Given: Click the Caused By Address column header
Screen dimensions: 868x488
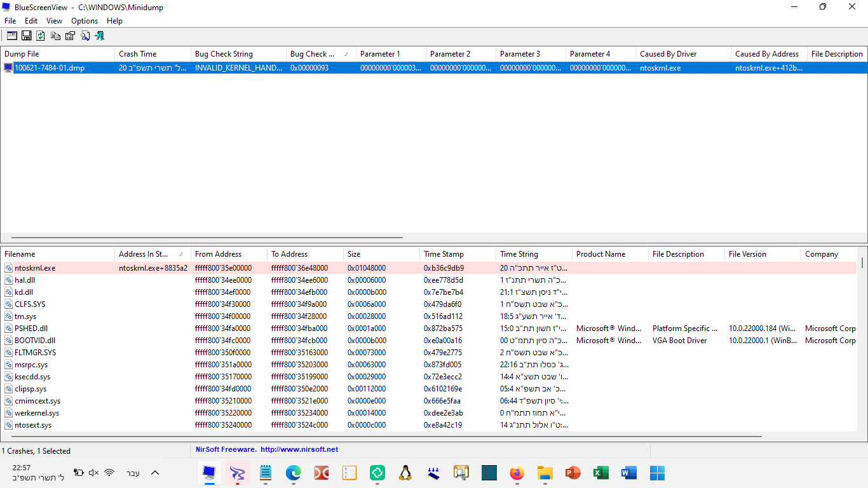Looking at the screenshot, I should pos(769,54).
